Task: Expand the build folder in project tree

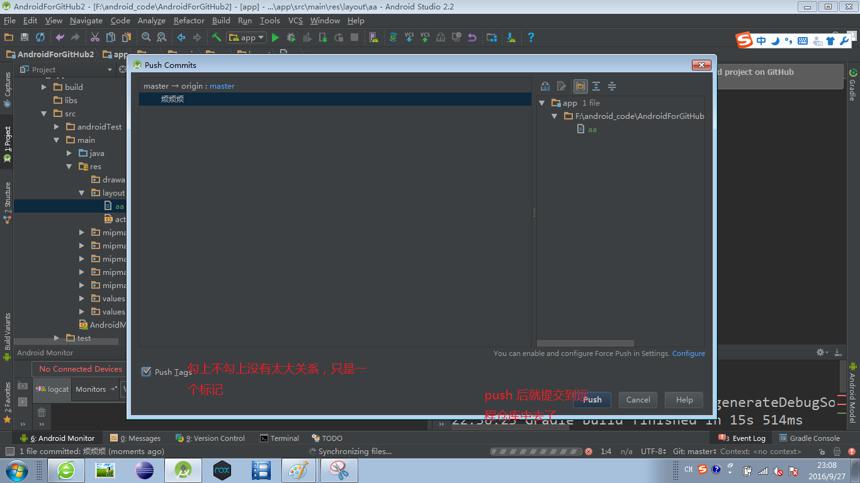Action: tap(44, 87)
